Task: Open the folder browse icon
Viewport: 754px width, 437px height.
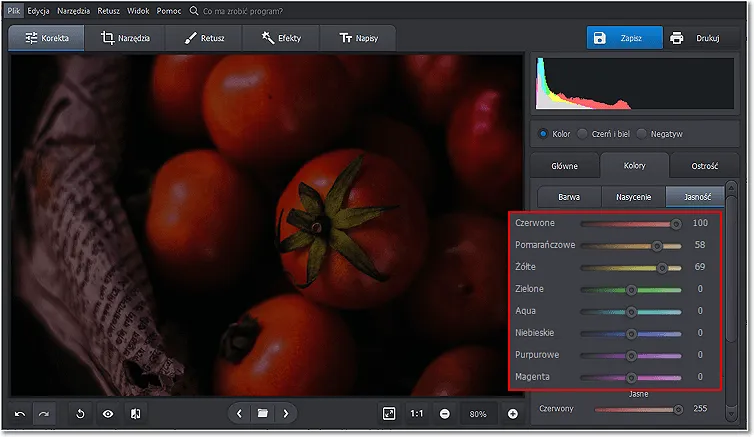Action: 262,413
